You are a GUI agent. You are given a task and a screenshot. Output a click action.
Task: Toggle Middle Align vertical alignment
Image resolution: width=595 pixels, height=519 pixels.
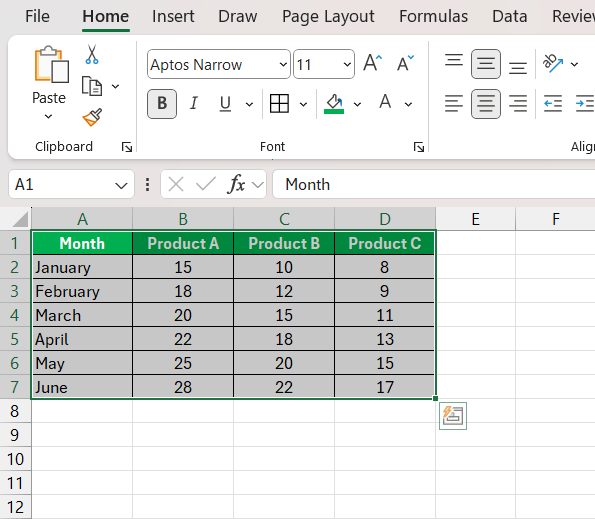(x=486, y=64)
